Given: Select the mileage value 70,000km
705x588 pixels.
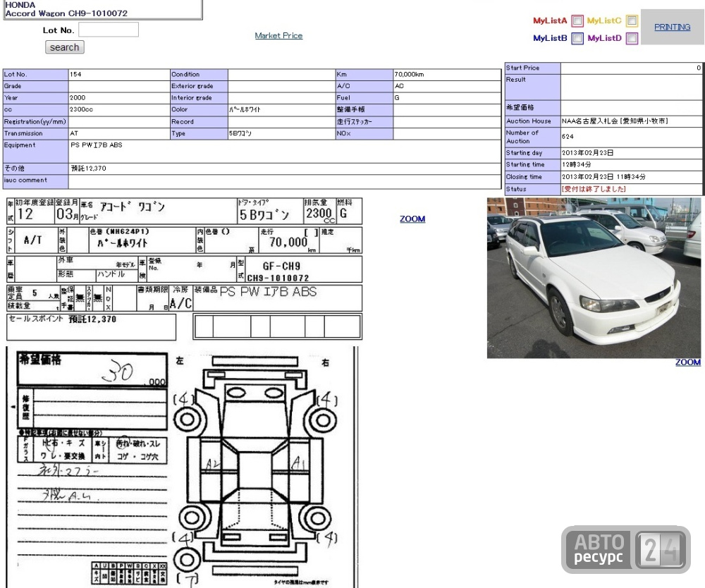Looking at the screenshot, I should click(409, 74).
